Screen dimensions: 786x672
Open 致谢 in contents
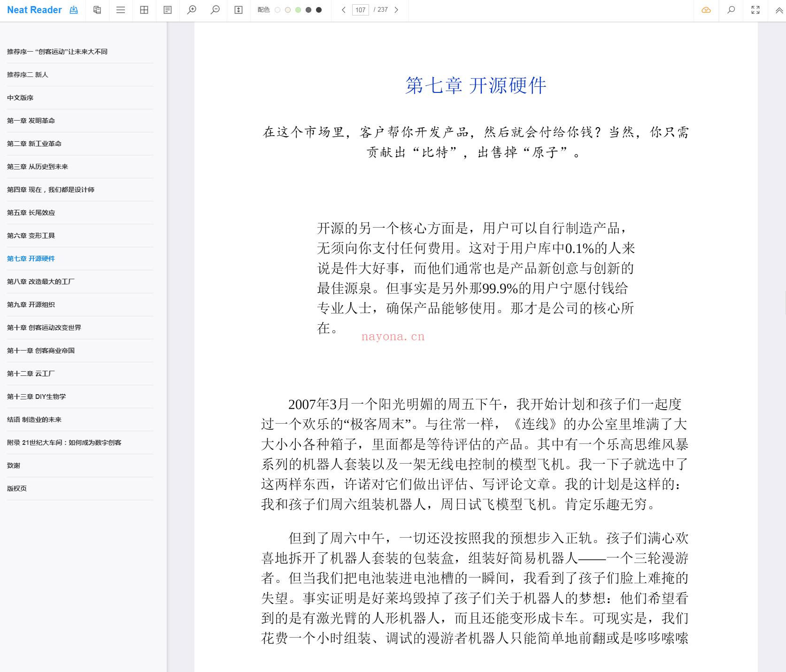[14, 466]
